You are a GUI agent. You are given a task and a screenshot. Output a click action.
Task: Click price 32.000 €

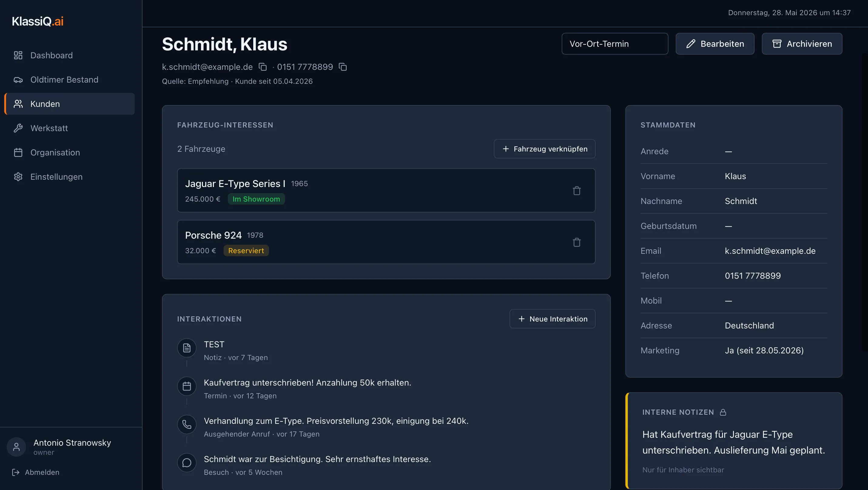200,250
